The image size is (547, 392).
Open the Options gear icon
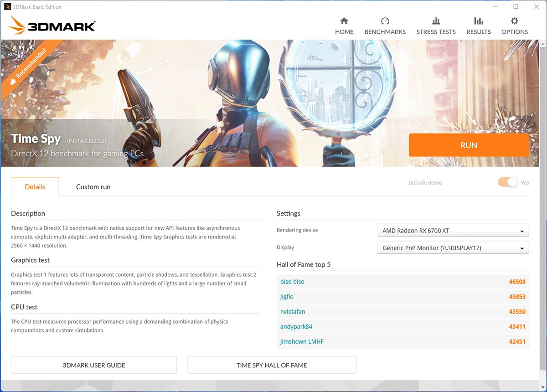point(515,21)
